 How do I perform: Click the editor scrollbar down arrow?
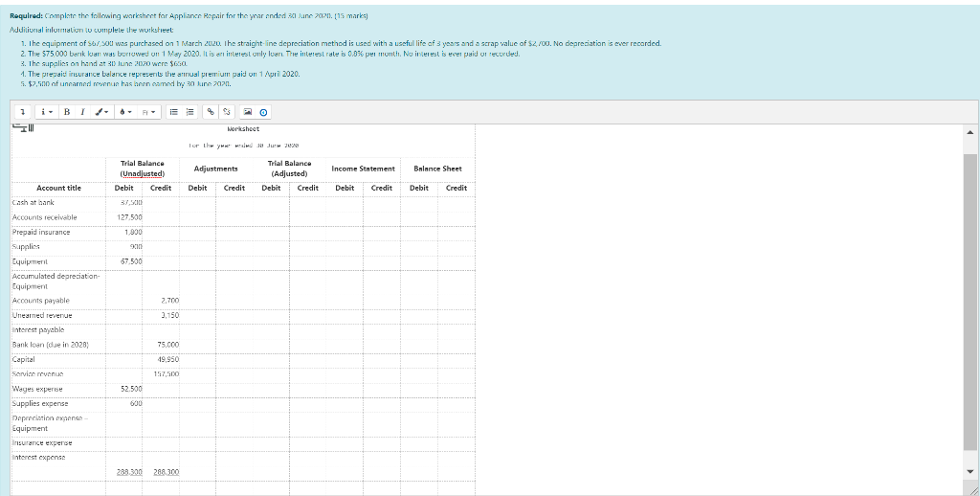click(x=970, y=472)
